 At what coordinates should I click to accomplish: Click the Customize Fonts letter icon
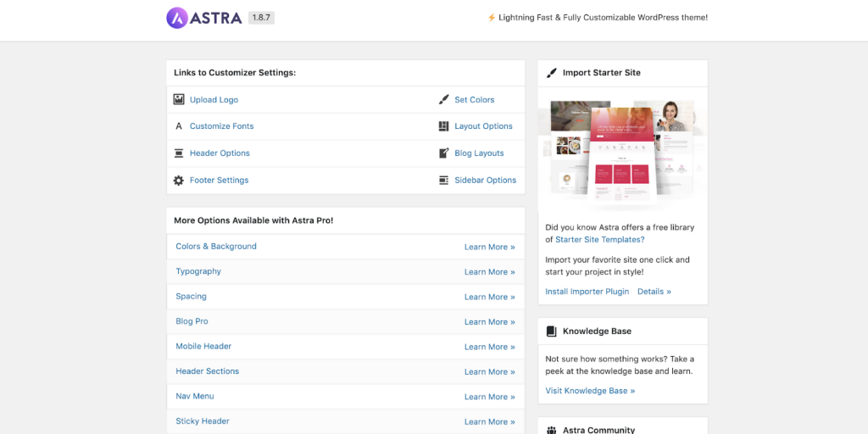(178, 126)
